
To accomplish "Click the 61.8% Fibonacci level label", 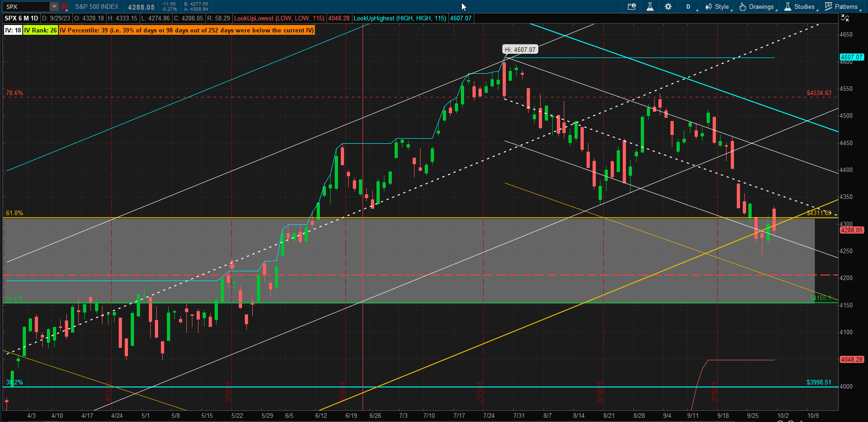I will pyautogui.click(x=14, y=213).
